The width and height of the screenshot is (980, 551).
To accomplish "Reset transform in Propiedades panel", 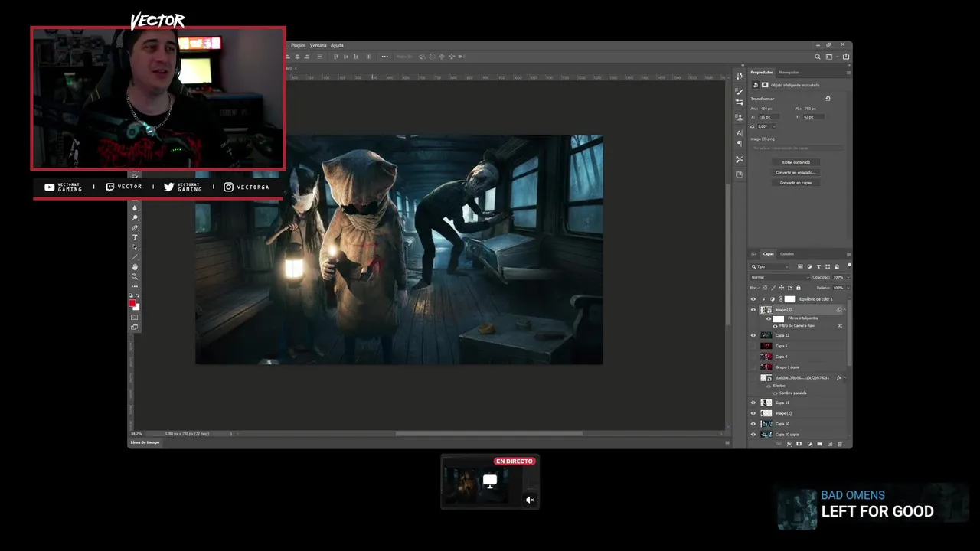I will (828, 99).
